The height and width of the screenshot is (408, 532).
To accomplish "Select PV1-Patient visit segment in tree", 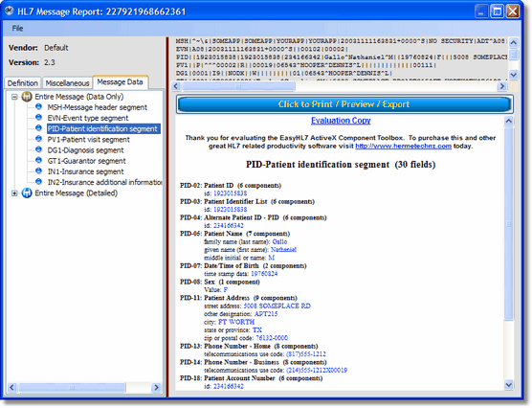I will [88, 140].
